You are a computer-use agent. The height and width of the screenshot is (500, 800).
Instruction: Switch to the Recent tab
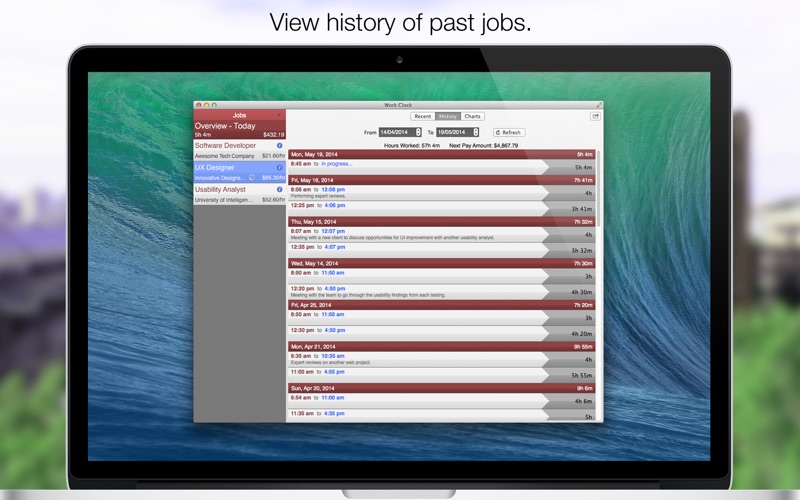point(422,116)
